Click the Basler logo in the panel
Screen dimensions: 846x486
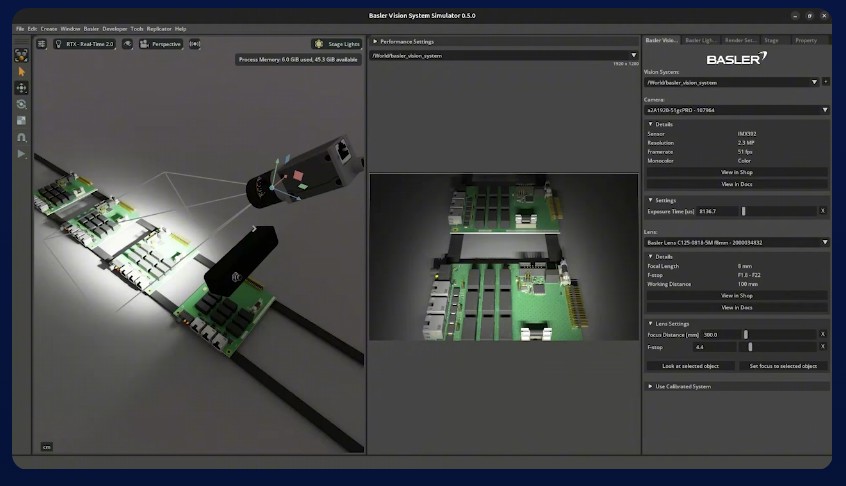click(x=737, y=58)
